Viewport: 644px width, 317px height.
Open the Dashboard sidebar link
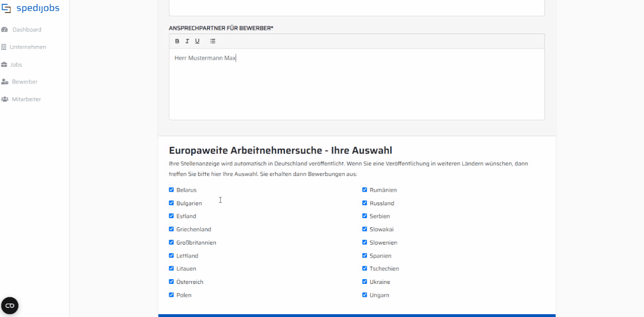point(27,30)
